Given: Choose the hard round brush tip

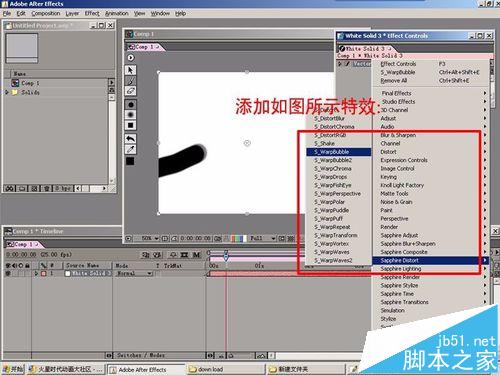Looking at the screenshot, I should tap(130, 105).
